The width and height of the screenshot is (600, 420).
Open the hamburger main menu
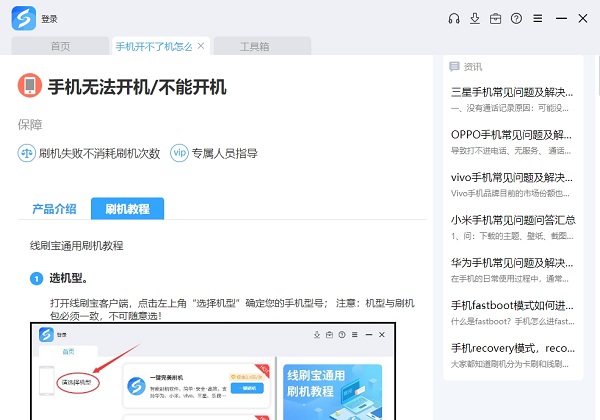(x=538, y=18)
